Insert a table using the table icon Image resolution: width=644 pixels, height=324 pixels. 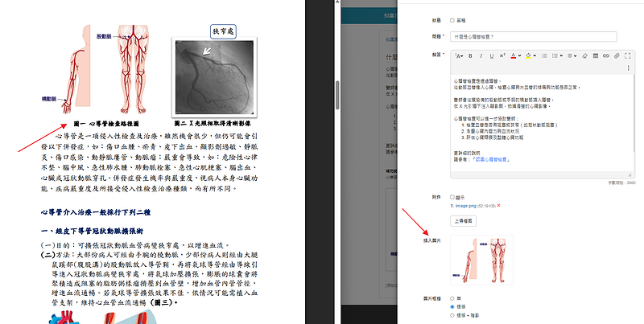point(595,55)
